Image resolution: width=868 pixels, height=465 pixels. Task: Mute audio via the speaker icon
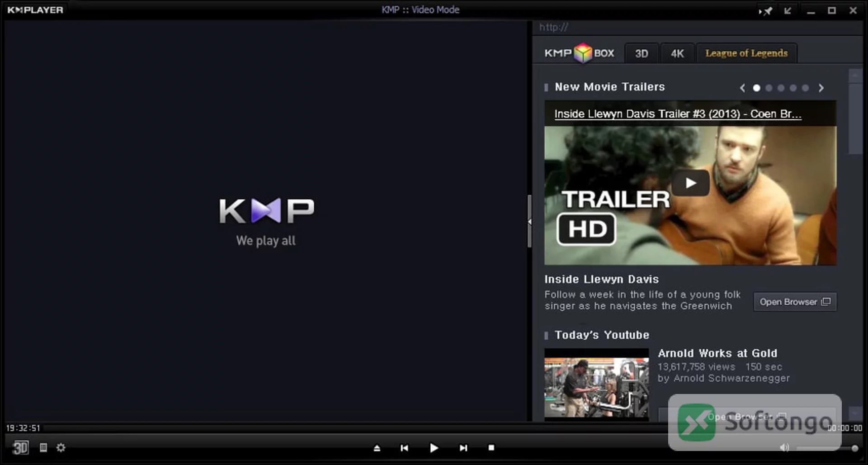(x=784, y=448)
